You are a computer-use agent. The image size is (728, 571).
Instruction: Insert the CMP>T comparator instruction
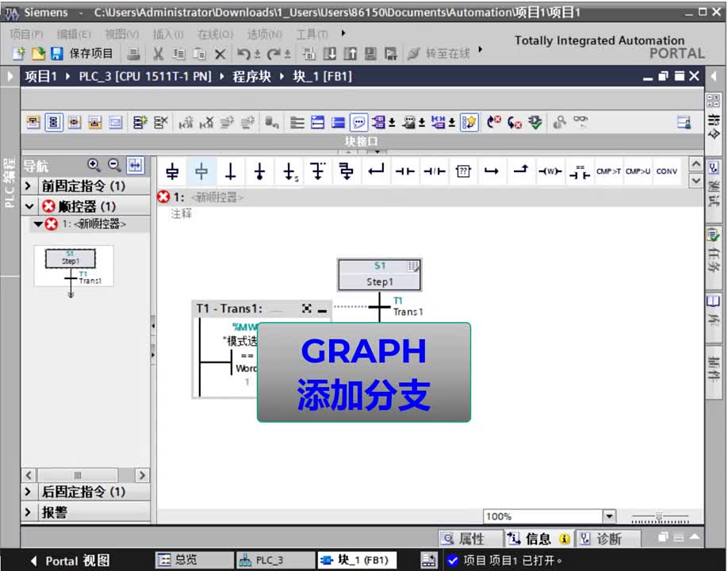pyautogui.click(x=609, y=172)
